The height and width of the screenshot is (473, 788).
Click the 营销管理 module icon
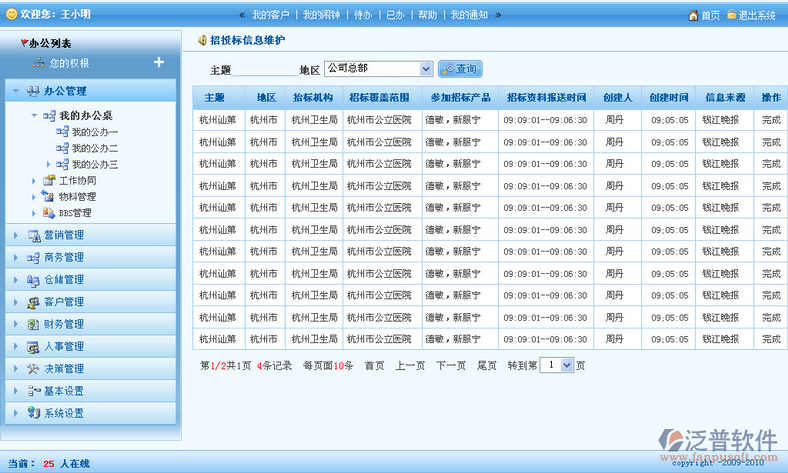tap(33, 235)
